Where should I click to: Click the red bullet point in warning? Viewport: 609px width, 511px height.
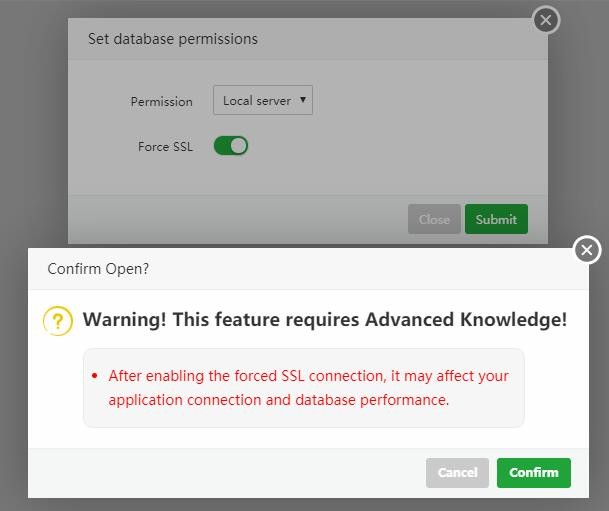coord(94,377)
